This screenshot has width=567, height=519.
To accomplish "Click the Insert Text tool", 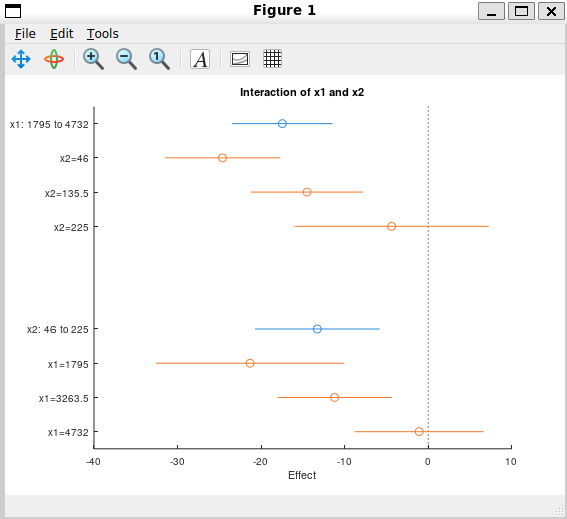I will [200, 59].
